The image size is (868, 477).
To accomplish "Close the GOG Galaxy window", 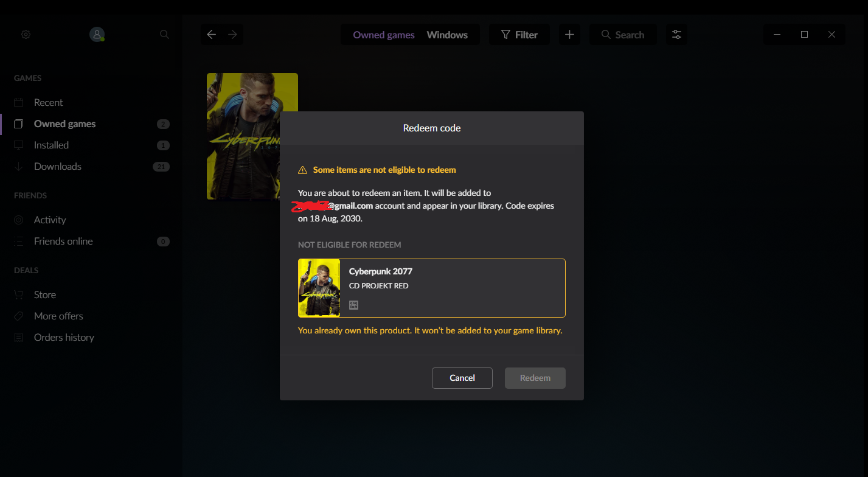I will point(832,35).
